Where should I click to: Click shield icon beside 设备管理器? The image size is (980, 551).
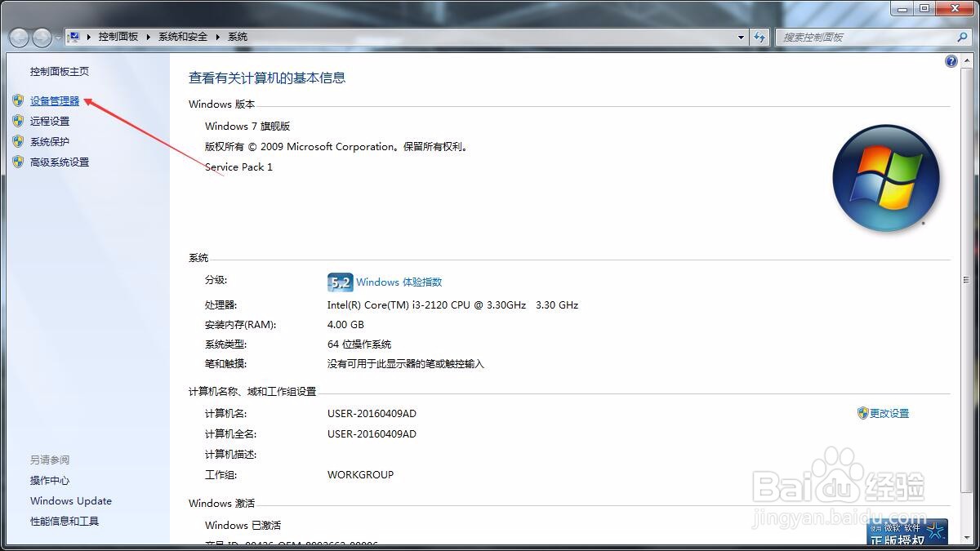(x=18, y=100)
